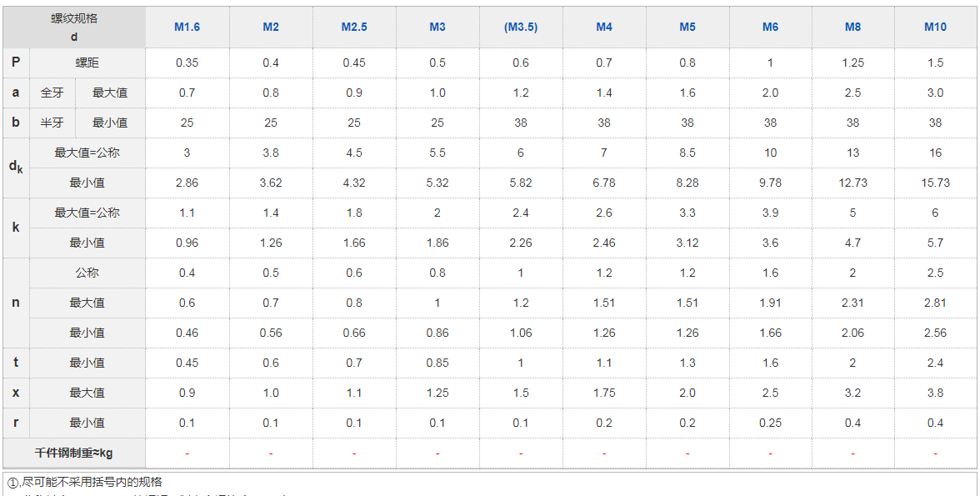Click the M6 column header
Viewport: 980px width, 496px height.
[x=770, y=27]
